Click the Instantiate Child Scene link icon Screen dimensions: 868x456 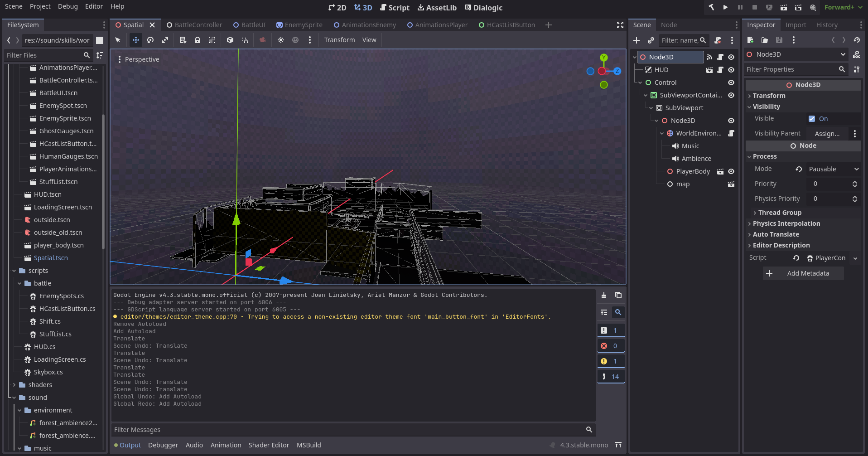651,40
